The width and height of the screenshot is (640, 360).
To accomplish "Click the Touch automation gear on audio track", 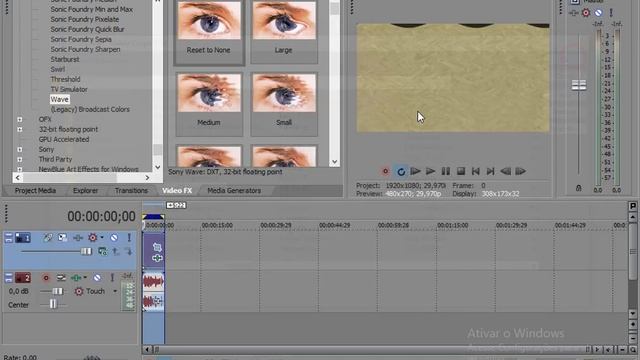I will click(79, 291).
